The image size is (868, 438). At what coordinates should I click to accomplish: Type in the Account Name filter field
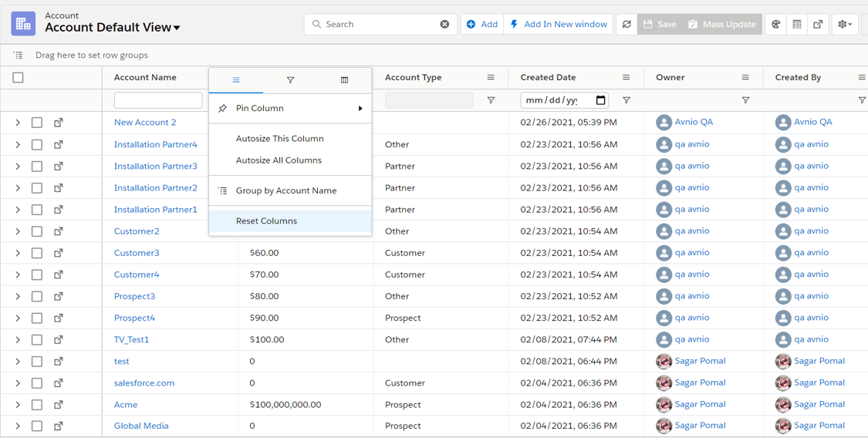(x=158, y=100)
